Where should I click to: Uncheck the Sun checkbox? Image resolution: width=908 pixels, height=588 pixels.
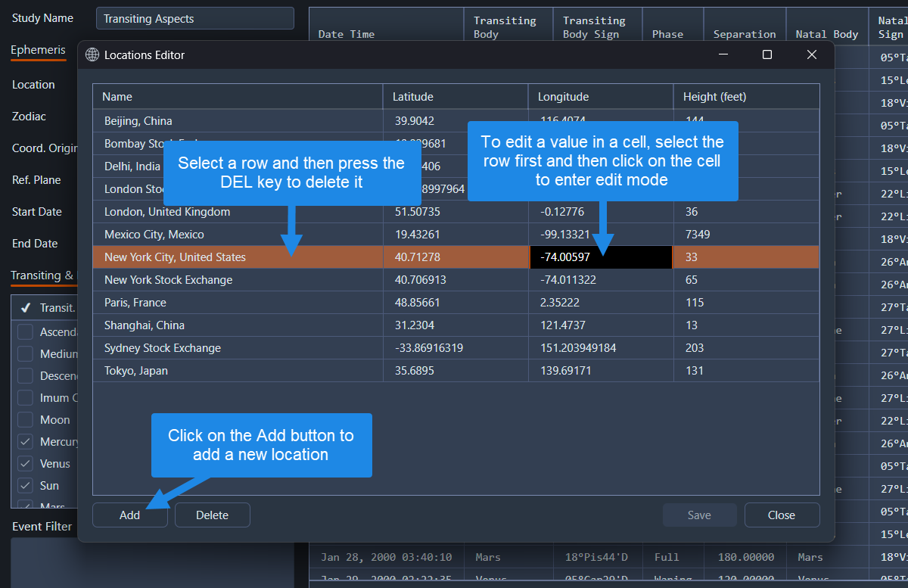26,486
